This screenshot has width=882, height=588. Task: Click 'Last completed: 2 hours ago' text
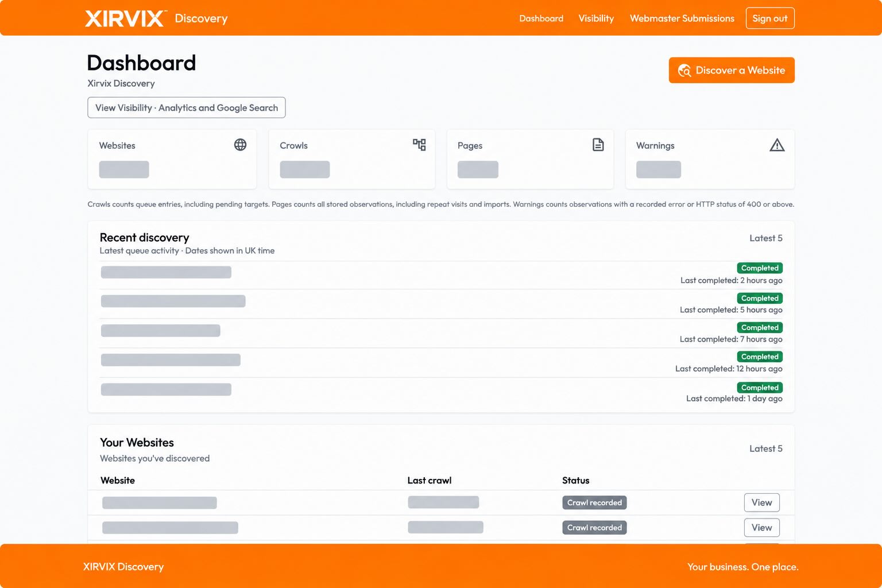731,280
